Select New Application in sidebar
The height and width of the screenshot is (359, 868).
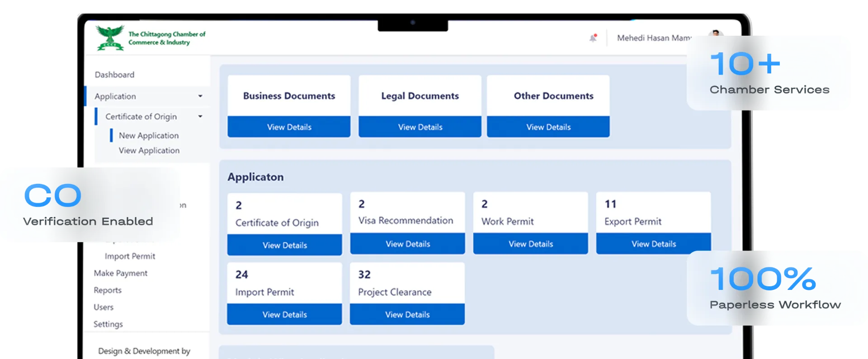(148, 135)
